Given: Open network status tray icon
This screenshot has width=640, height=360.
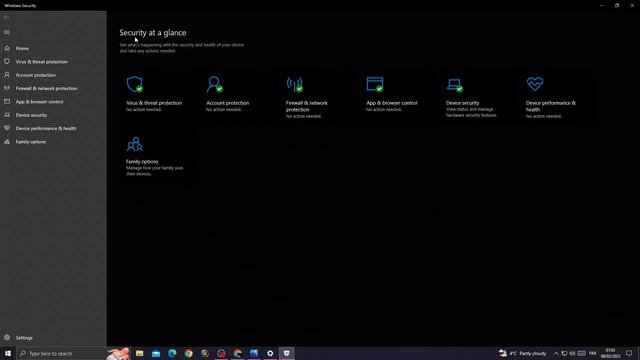Looking at the screenshot, I should (x=564, y=353).
